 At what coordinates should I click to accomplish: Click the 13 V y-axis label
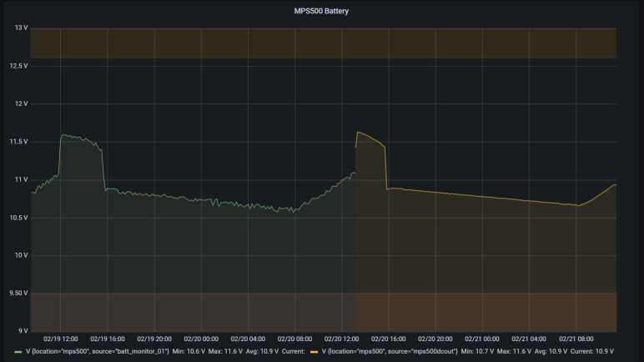click(x=19, y=28)
